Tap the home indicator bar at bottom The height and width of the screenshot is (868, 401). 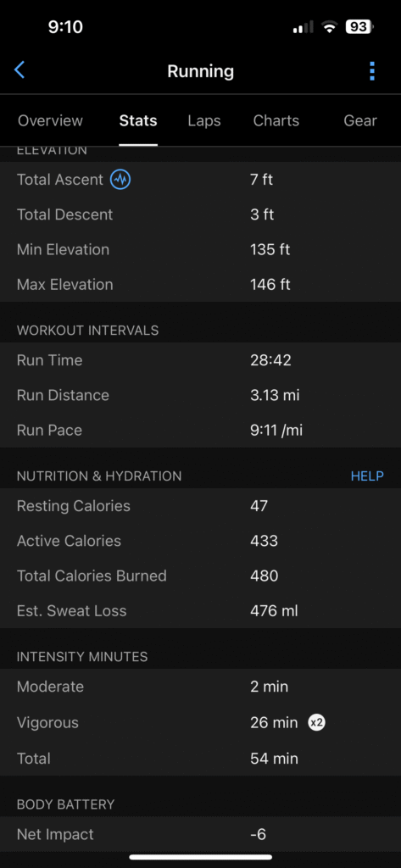tap(200, 857)
